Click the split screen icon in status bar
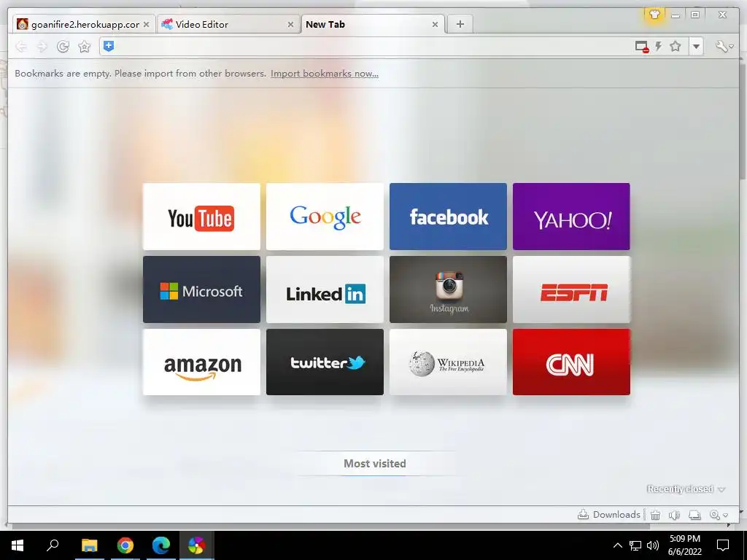This screenshot has height=560, width=747. [x=694, y=515]
